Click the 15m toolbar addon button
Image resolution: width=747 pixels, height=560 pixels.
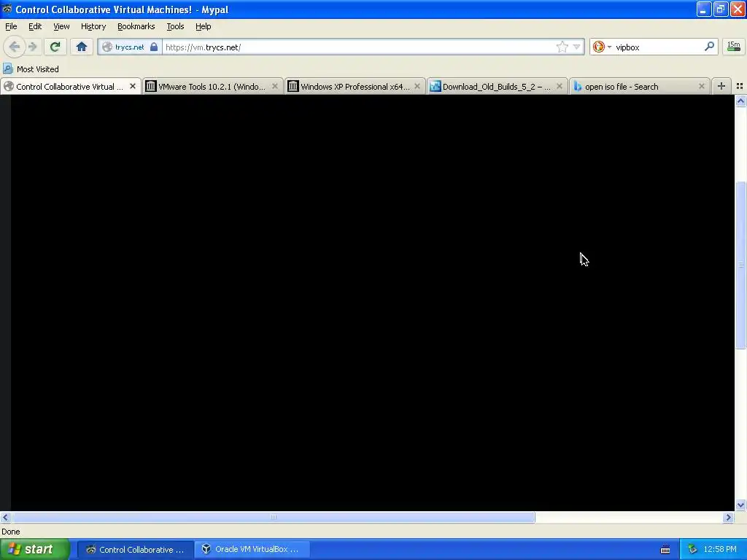[734, 47]
